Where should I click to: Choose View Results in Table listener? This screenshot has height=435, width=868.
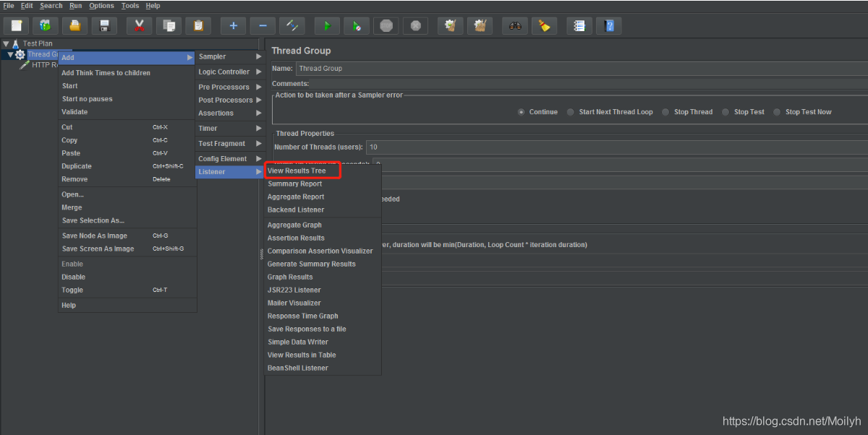pyautogui.click(x=323, y=355)
